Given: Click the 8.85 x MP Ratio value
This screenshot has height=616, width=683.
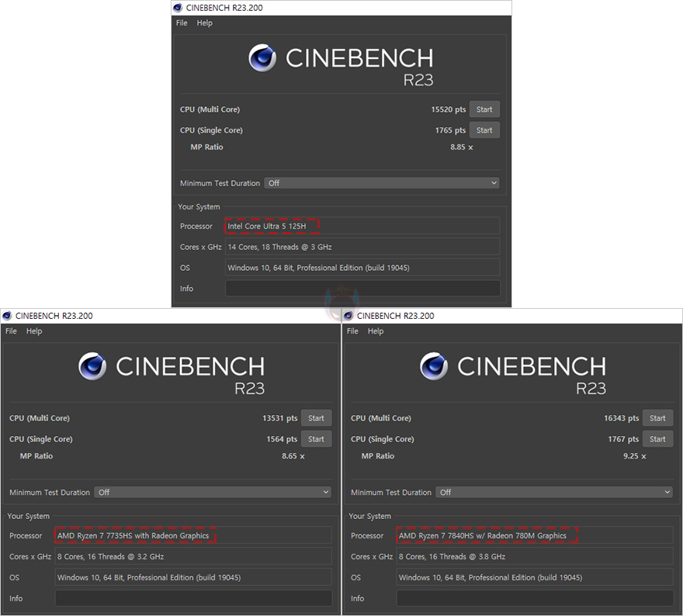Looking at the screenshot, I should [461, 147].
